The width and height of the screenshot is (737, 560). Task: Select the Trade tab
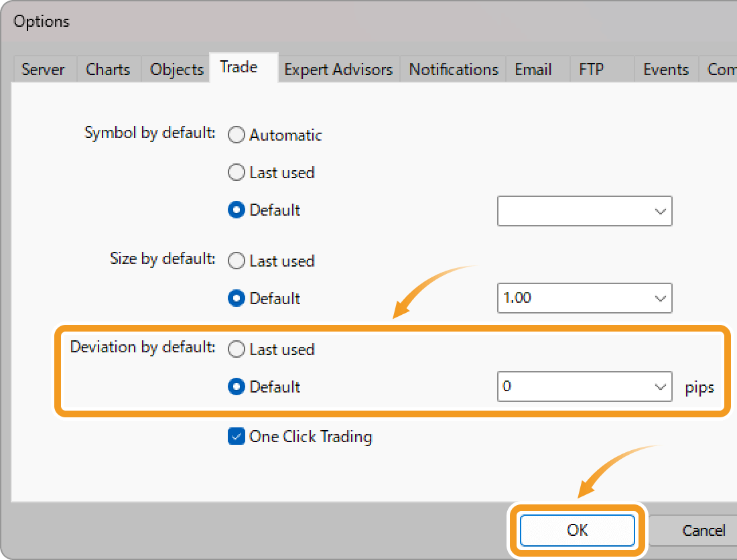coord(243,67)
